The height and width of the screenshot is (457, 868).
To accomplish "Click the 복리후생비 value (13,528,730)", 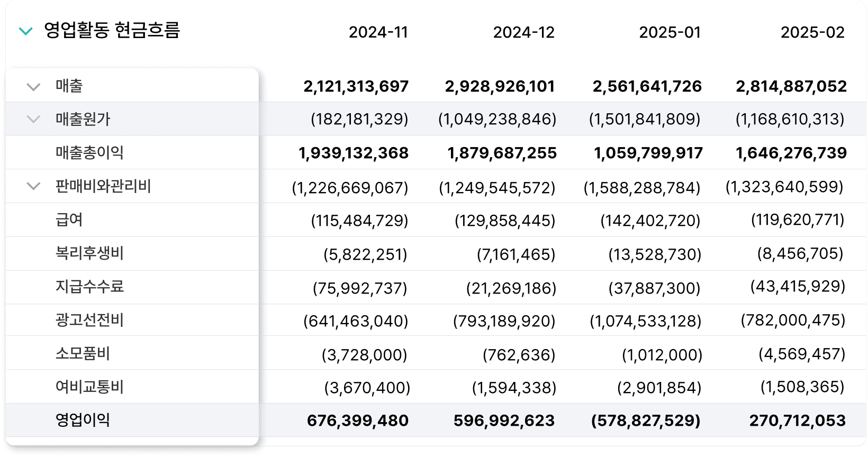I will 655,254.
